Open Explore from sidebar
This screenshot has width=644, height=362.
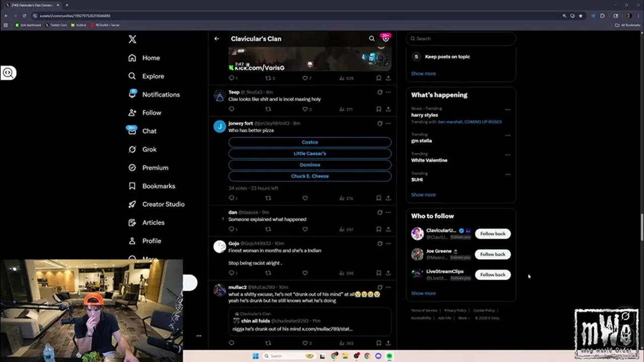point(146,76)
